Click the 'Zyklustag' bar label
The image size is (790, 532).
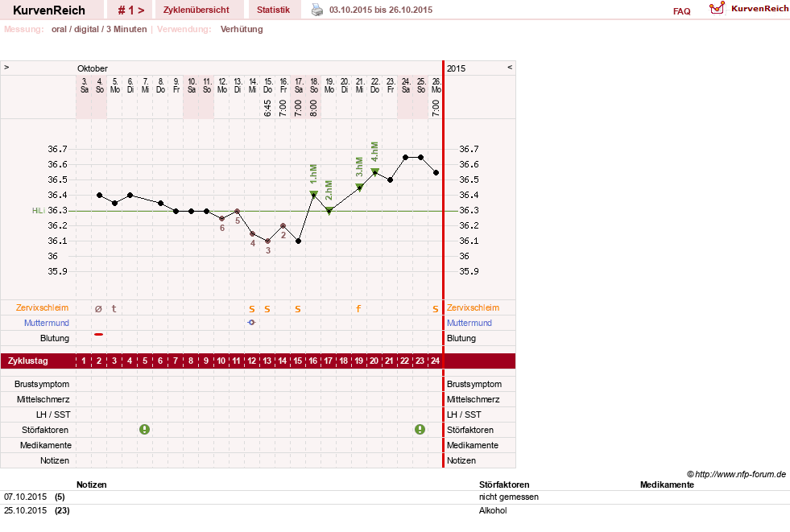click(x=27, y=361)
